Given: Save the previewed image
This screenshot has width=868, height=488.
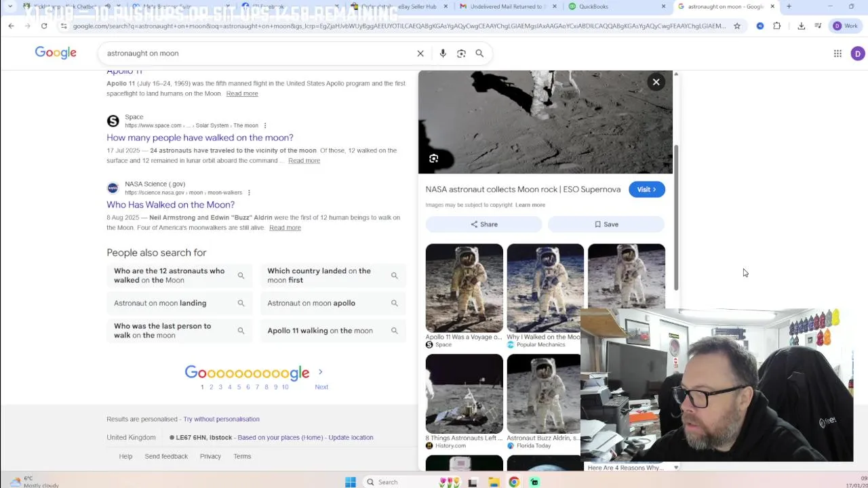Looking at the screenshot, I should (x=606, y=224).
